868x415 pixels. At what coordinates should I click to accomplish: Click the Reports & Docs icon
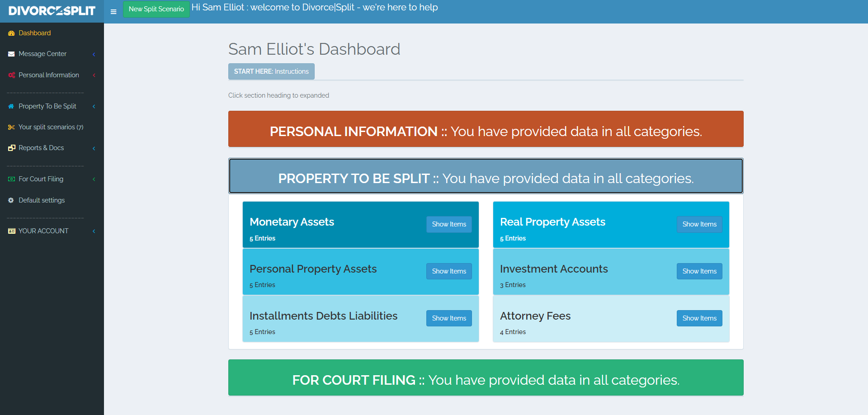click(x=10, y=148)
